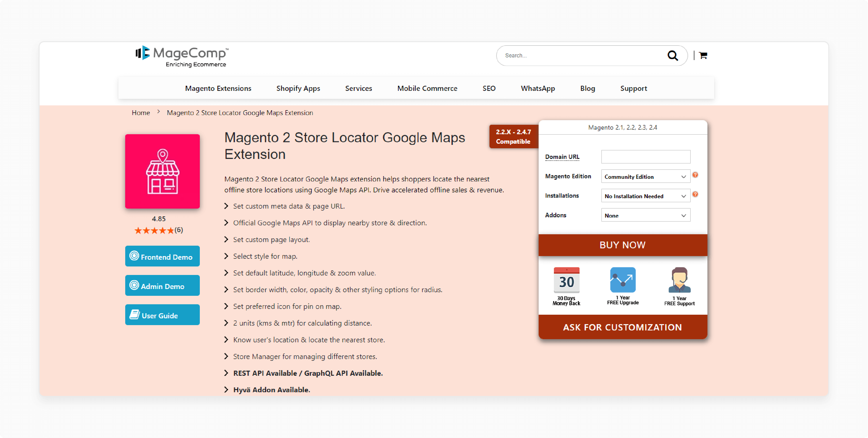Click into the Domain URL input field
868x438 pixels.
tap(646, 157)
